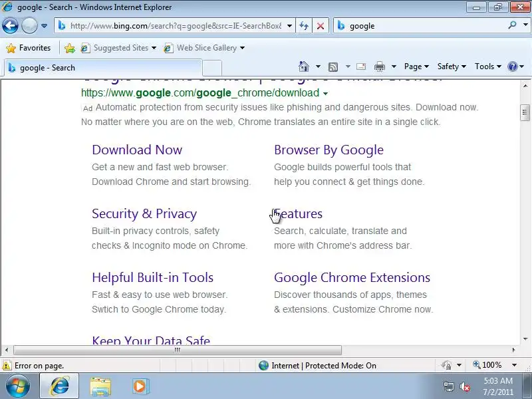Click the bing.com address bar
Screen dimensions: 532x399
175,26
